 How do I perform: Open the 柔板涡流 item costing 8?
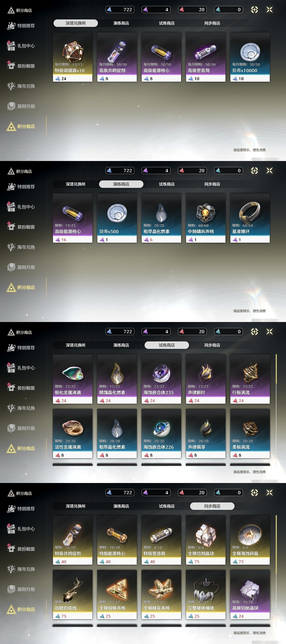click(x=250, y=434)
